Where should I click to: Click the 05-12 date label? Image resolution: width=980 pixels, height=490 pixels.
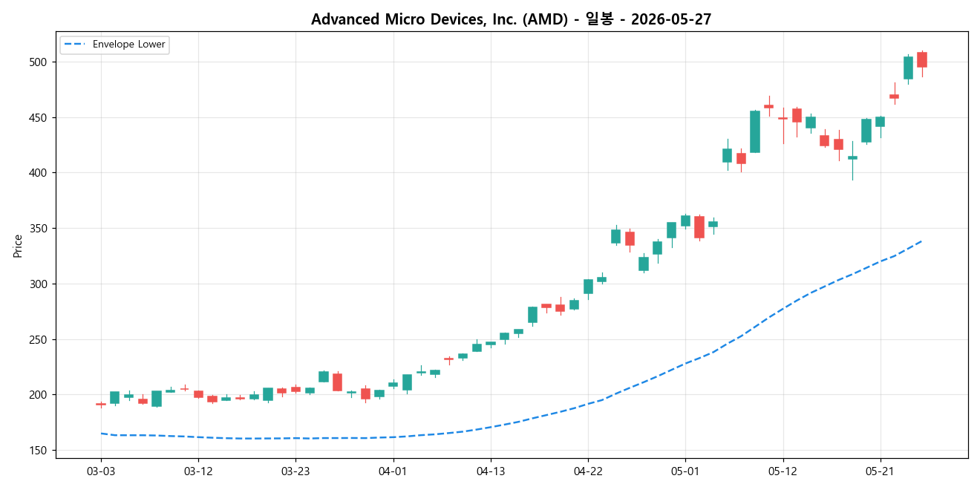click(783, 471)
